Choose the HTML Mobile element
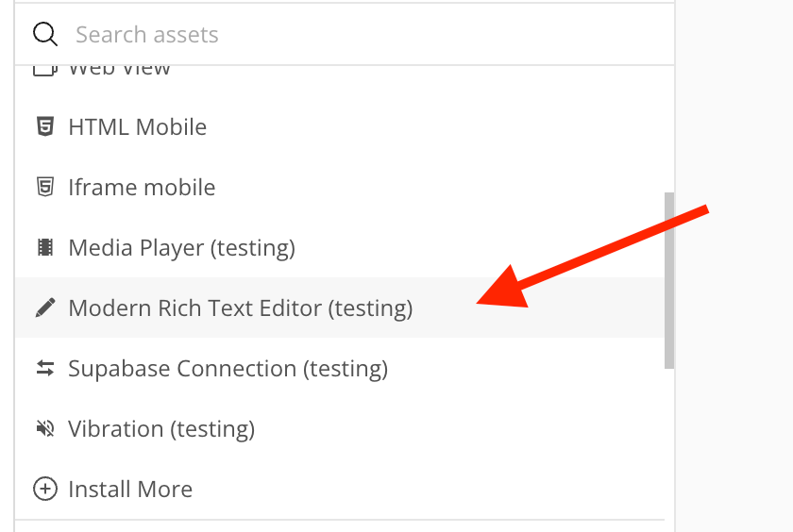 tap(137, 126)
